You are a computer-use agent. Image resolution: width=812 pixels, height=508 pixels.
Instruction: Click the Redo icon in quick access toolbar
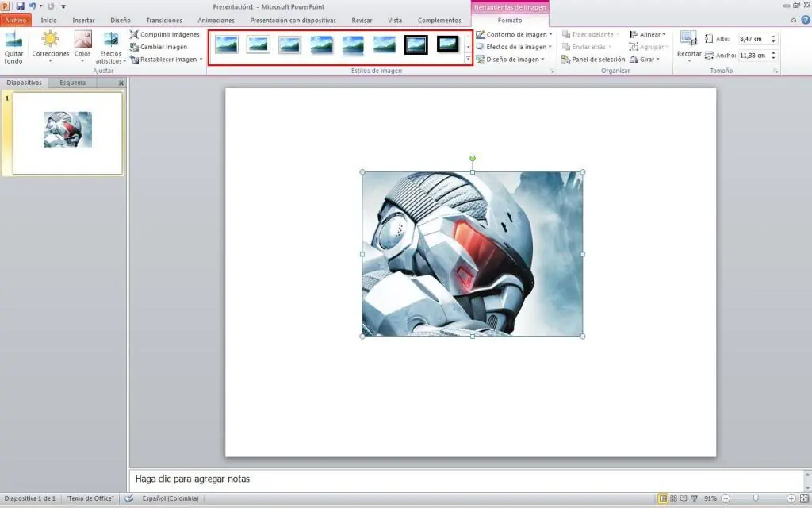coord(51,6)
